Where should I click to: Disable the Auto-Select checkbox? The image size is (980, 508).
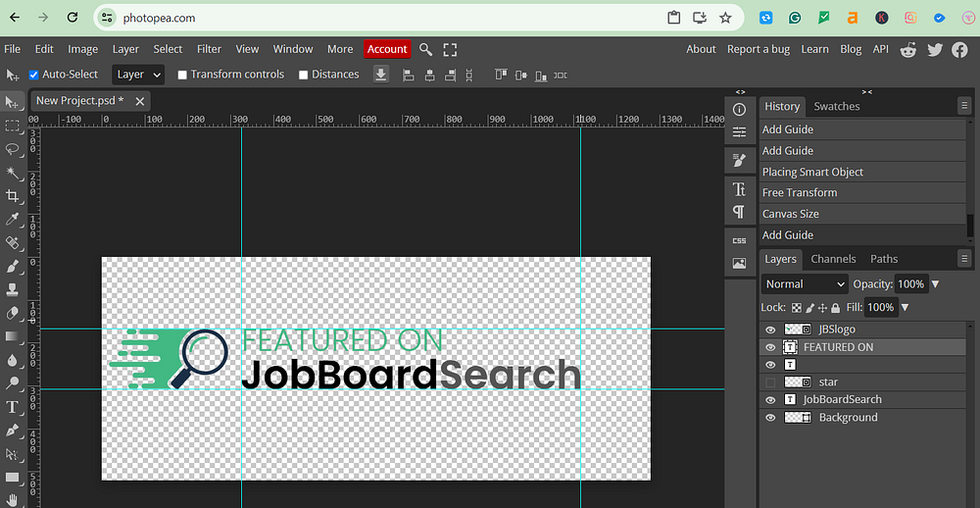(x=34, y=75)
